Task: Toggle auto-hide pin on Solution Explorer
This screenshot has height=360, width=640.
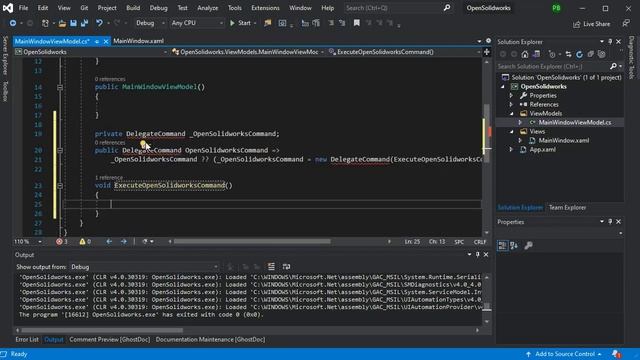Action: (x=610, y=42)
